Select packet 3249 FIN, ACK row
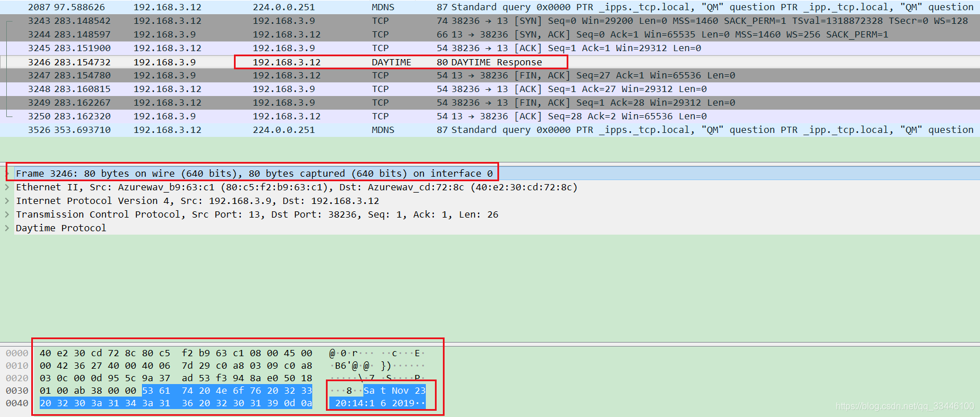This screenshot has height=417, width=980. (x=490, y=102)
